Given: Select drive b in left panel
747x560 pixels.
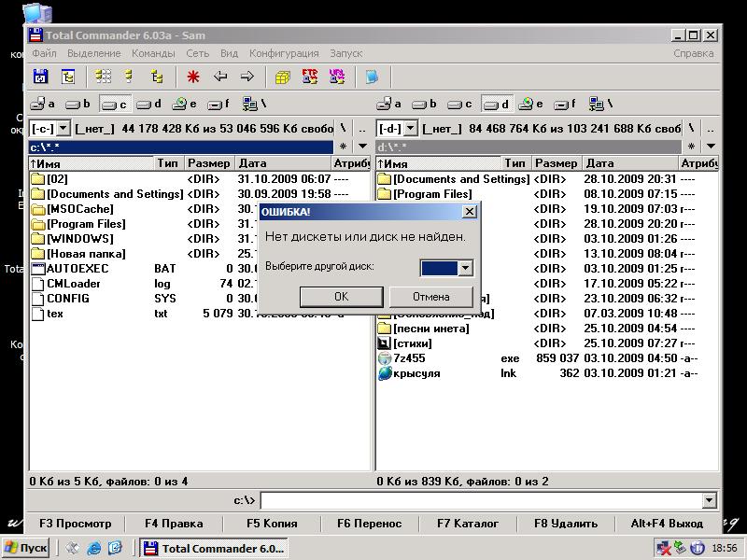Looking at the screenshot, I should [78, 104].
